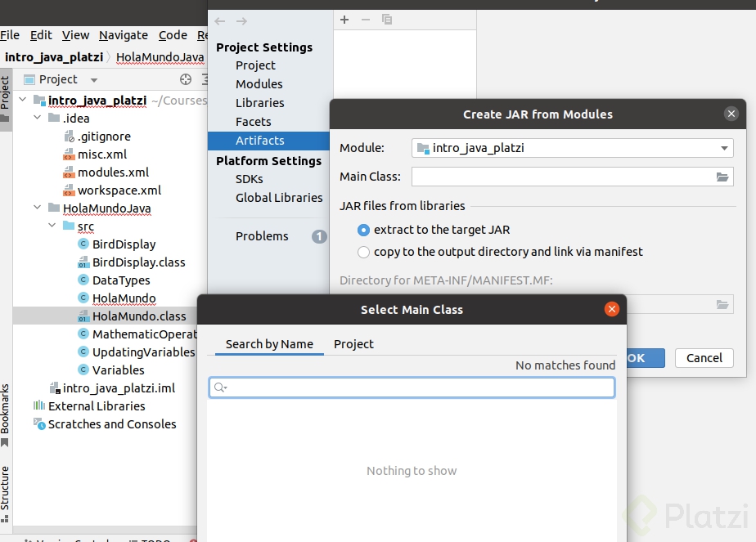Select modules.xml in the tree
756x542 pixels.
point(113,172)
